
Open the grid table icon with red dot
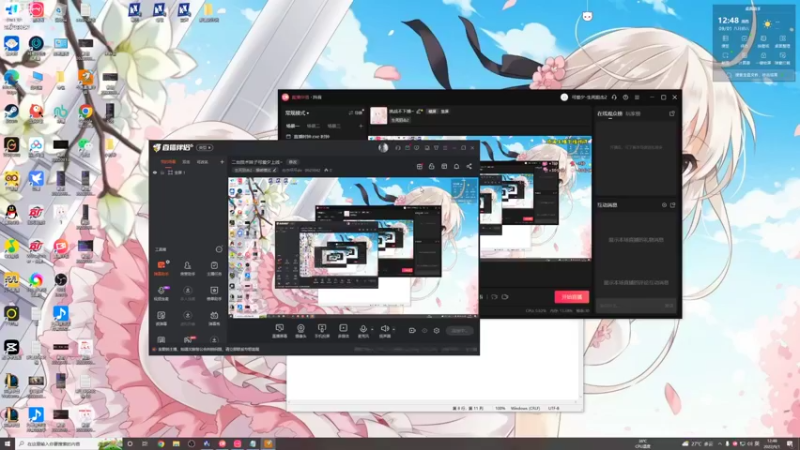tap(419, 166)
